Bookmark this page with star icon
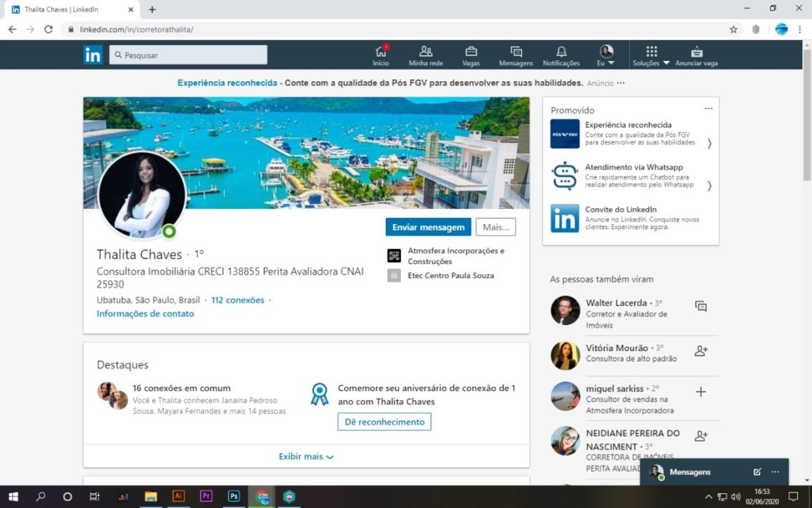The image size is (812, 508). [x=734, y=29]
